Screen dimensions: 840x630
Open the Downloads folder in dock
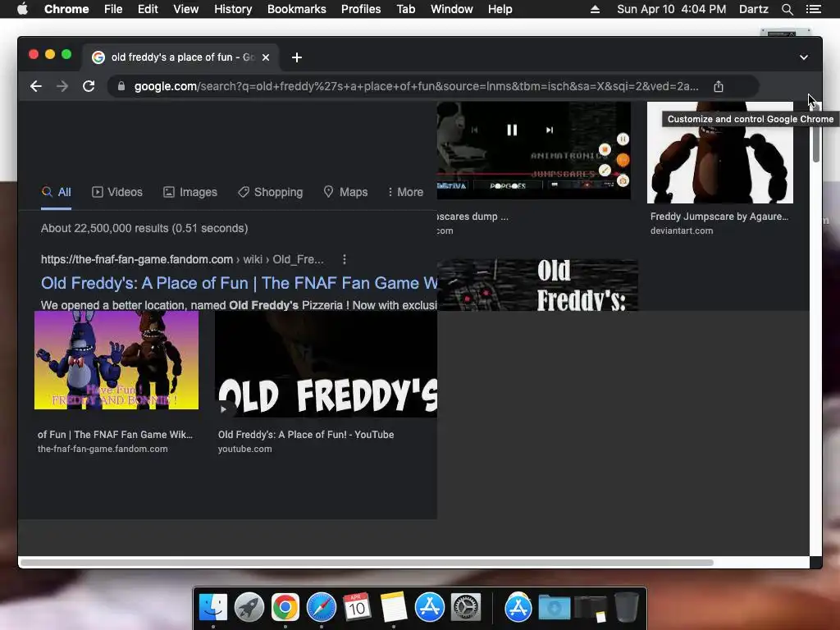(x=554, y=607)
